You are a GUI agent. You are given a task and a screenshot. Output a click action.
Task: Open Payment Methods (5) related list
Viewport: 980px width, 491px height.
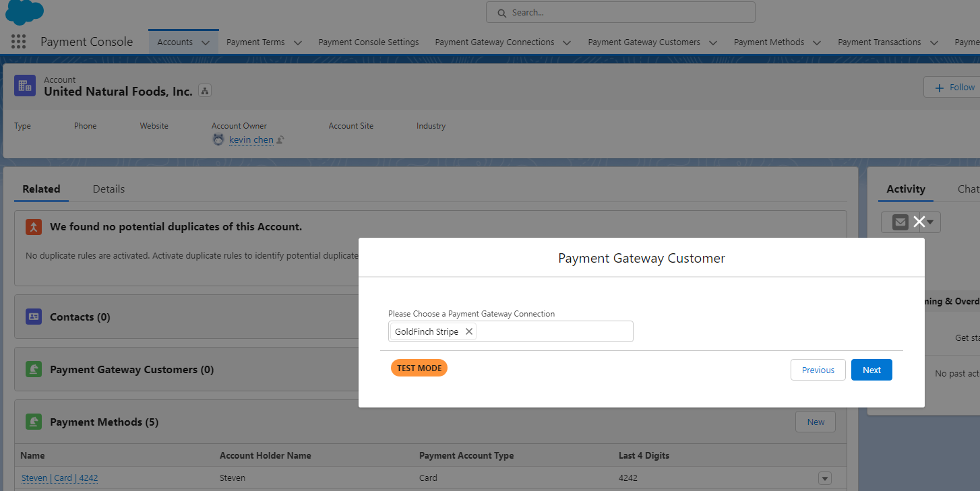104,422
